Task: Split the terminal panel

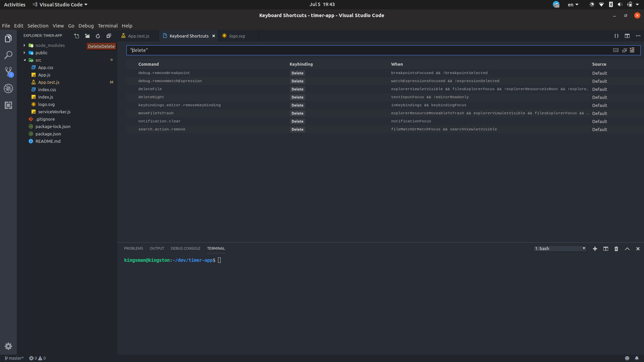Action: pyautogui.click(x=606, y=249)
